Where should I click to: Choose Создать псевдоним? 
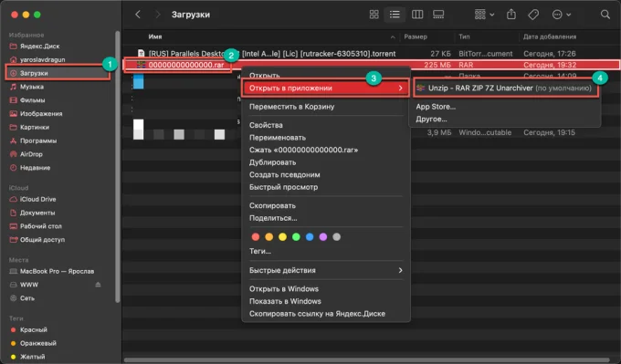pos(284,174)
